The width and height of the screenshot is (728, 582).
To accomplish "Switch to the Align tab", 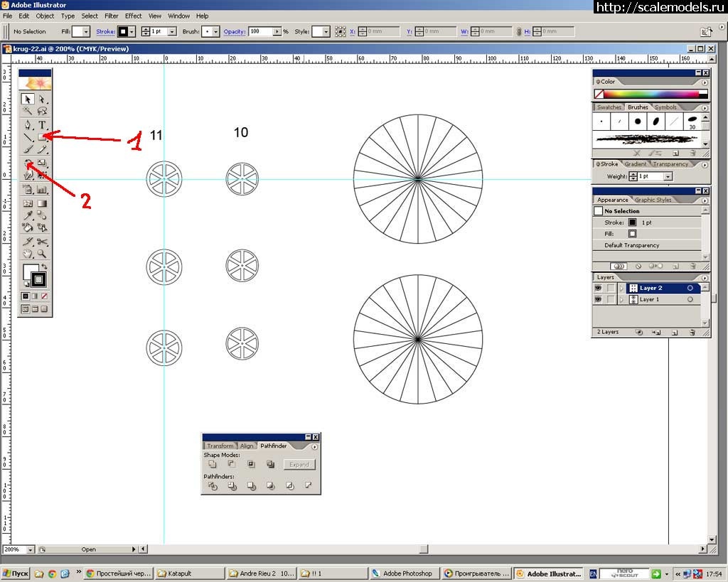I will point(246,446).
